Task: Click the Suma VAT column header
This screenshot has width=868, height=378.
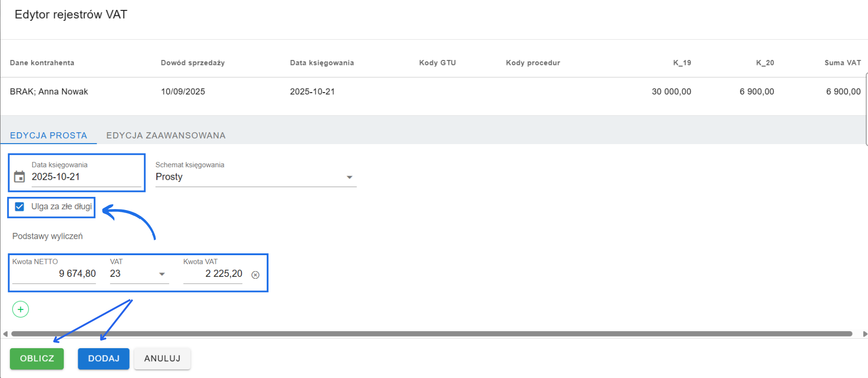Action: pos(842,63)
